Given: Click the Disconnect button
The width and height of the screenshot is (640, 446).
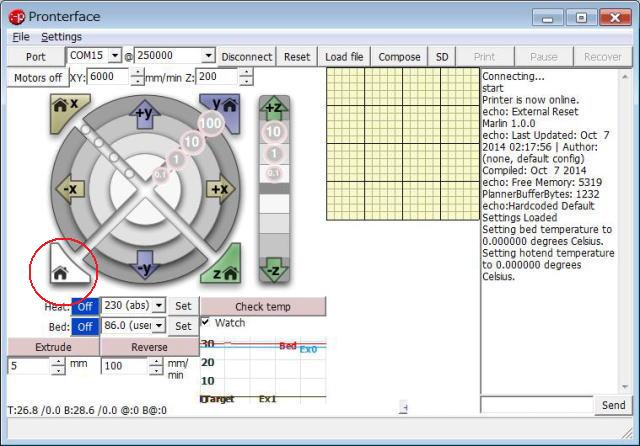Looking at the screenshot, I should point(247,57).
